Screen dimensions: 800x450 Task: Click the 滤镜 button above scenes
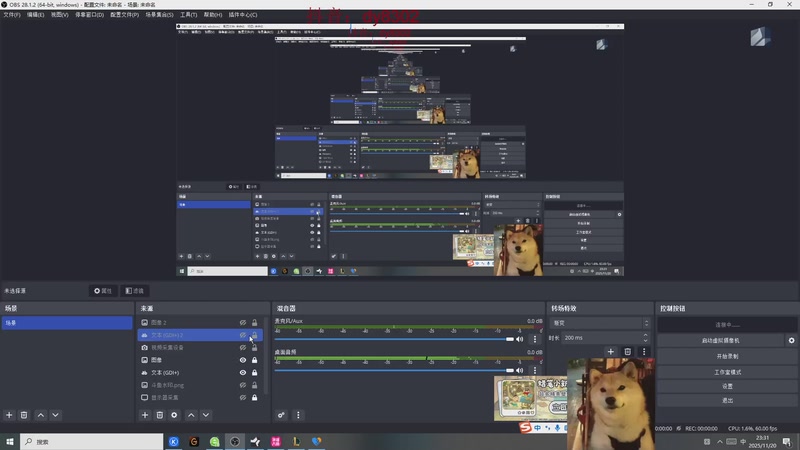tap(135, 291)
